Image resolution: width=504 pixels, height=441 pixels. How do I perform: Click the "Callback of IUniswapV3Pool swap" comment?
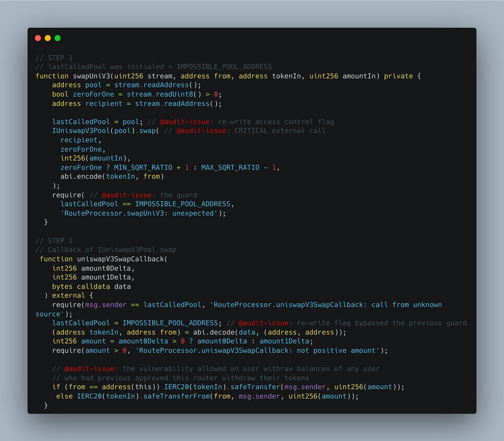tap(106, 250)
